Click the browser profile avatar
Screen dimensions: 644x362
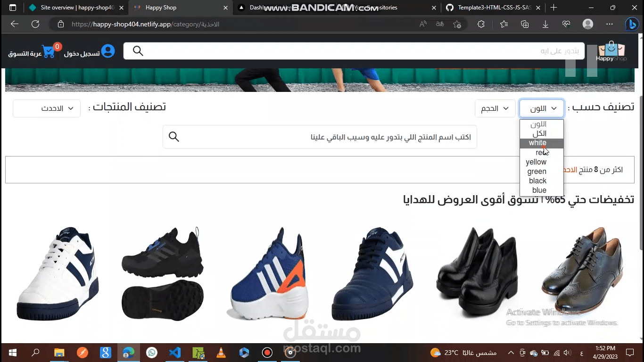[x=588, y=24]
